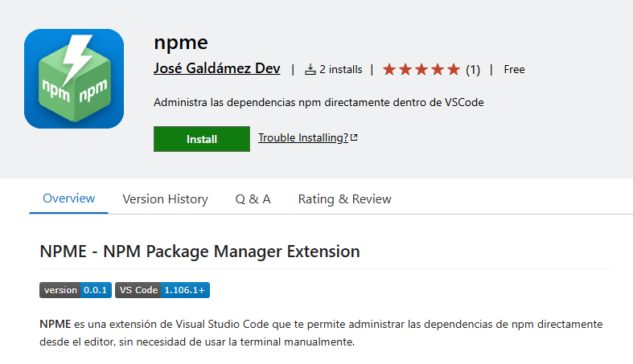Open the Q & A tab
Viewport: 633px width, 364px height.
253,199
